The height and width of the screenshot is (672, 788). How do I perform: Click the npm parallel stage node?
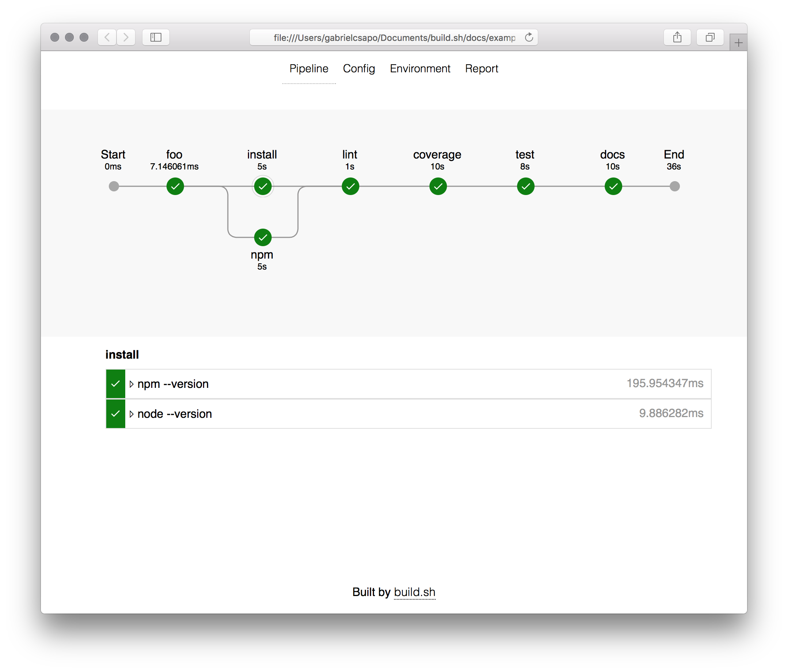263,237
